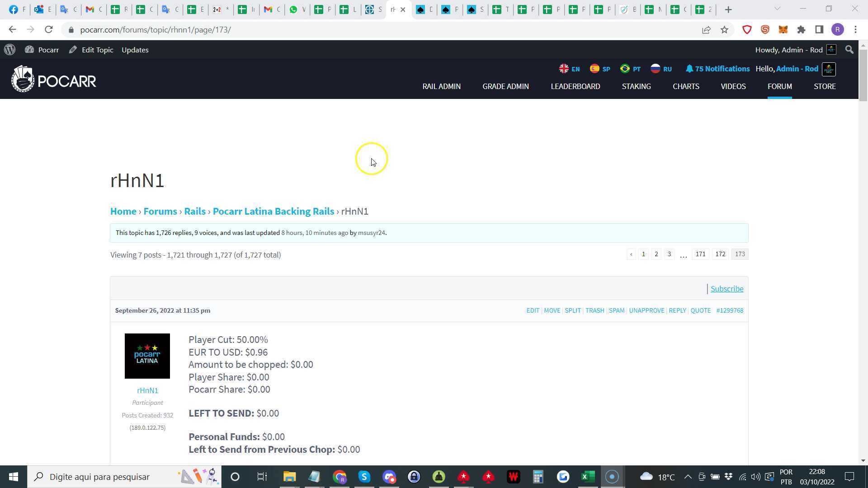Open the MetaMask extension

[783, 29]
